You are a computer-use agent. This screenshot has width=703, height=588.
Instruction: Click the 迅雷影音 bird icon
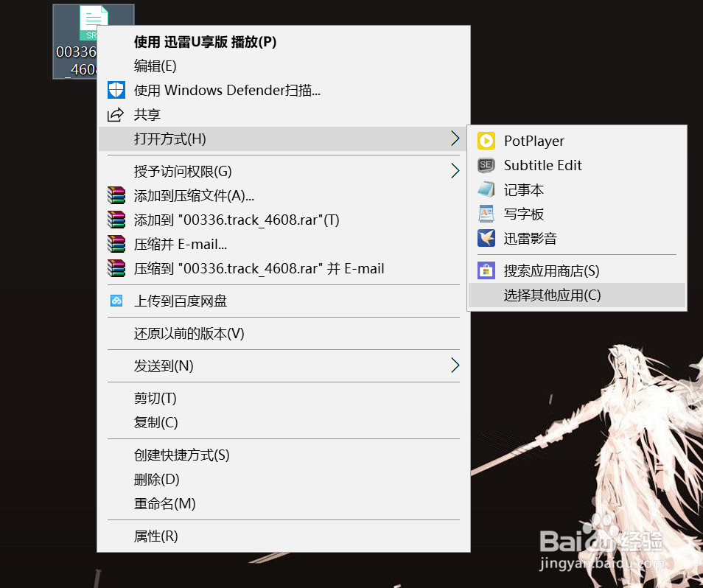pyautogui.click(x=486, y=238)
